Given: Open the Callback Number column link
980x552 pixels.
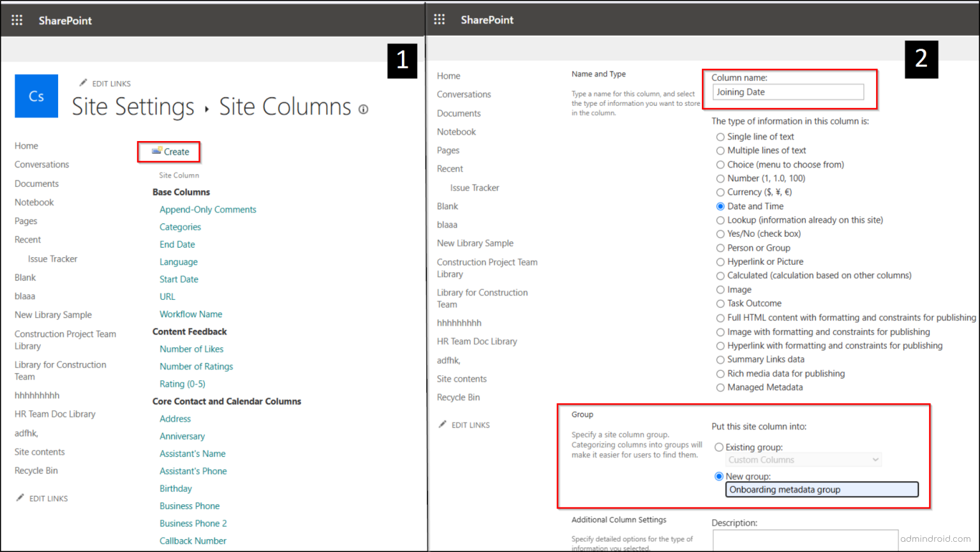Looking at the screenshot, I should pos(193,540).
